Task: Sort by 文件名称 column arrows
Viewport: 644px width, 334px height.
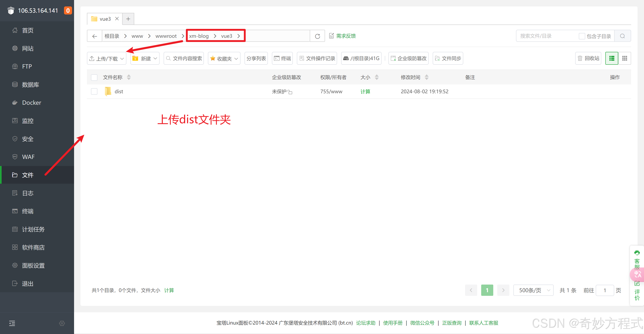Action: click(129, 77)
